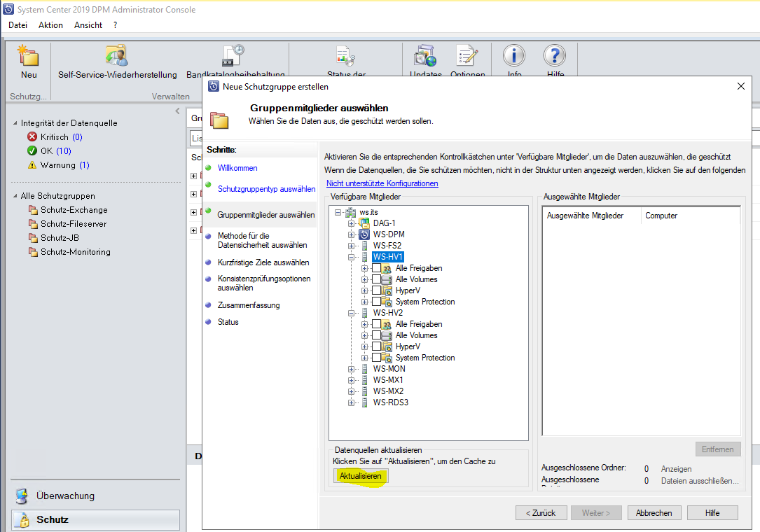Open the Aktion menu
The height and width of the screenshot is (532, 760).
pyautogui.click(x=51, y=25)
